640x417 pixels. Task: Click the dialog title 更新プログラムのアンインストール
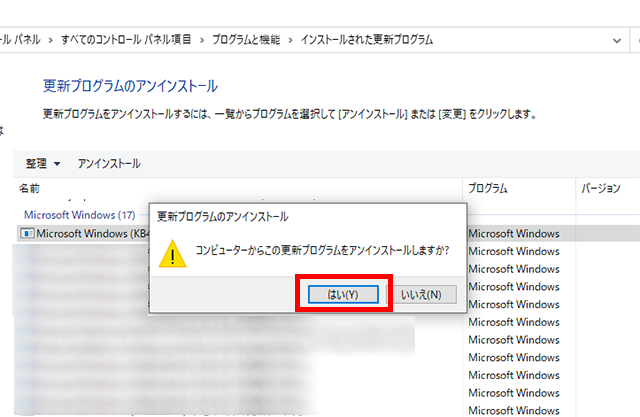point(223,216)
